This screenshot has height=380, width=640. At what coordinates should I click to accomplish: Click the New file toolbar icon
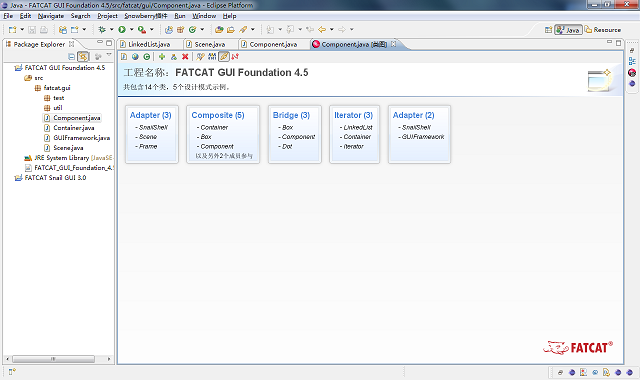pyautogui.click(x=13, y=30)
